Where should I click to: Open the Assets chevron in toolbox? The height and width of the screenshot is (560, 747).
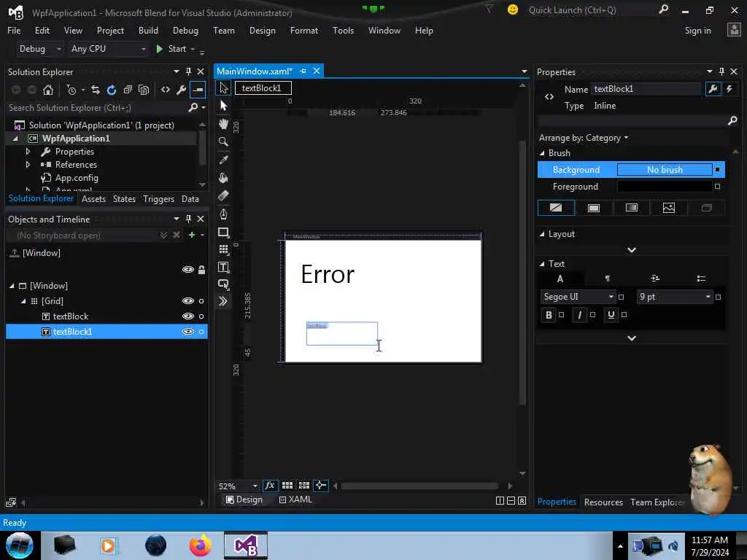click(223, 301)
